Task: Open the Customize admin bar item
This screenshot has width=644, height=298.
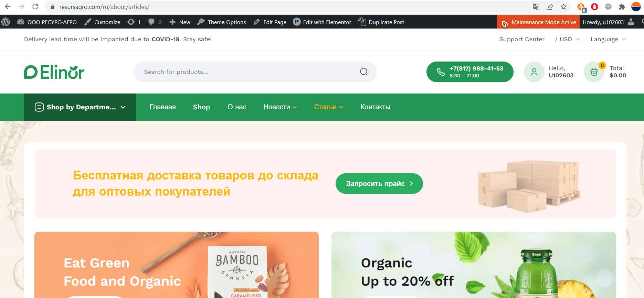Action: [x=102, y=22]
